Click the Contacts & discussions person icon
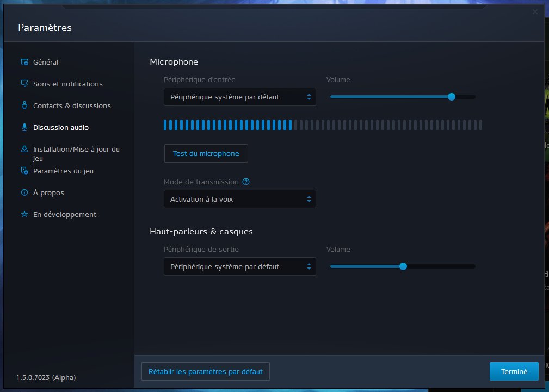 pos(24,106)
